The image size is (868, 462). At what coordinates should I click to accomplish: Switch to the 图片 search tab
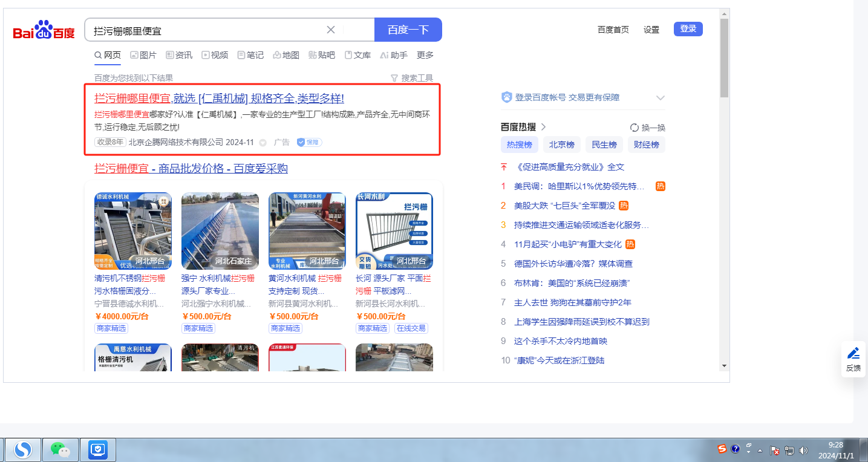coord(143,55)
